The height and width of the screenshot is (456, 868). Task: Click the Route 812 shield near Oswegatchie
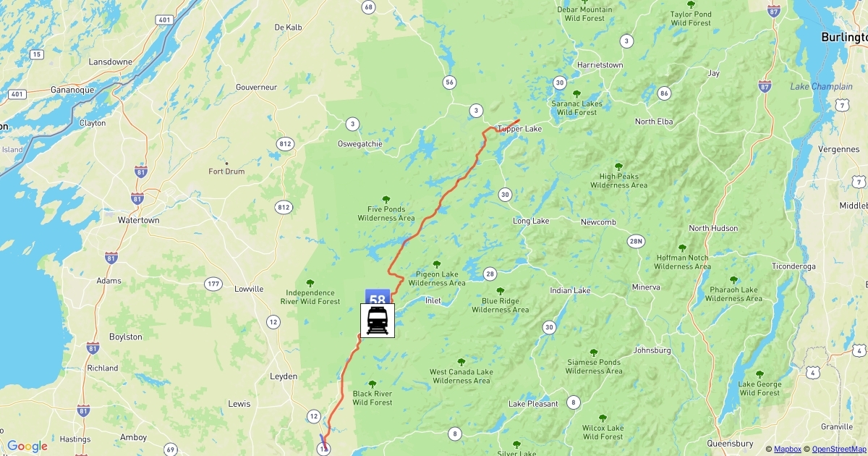tap(285, 144)
